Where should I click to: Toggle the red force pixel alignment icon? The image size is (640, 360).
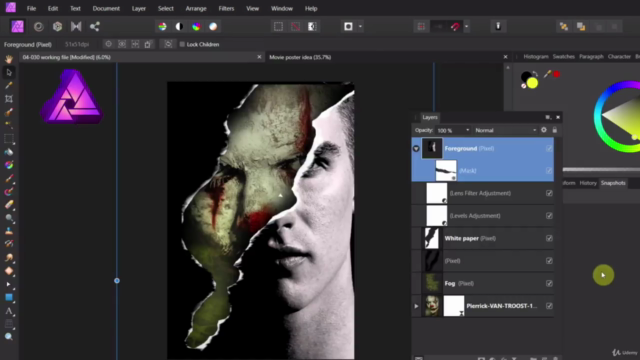(x=421, y=27)
